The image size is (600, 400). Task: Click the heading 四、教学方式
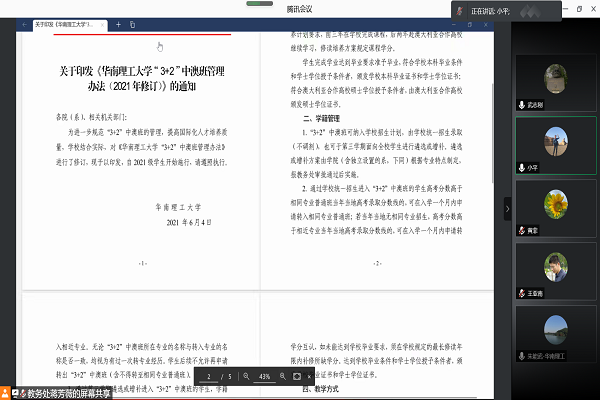(x=320, y=389)
